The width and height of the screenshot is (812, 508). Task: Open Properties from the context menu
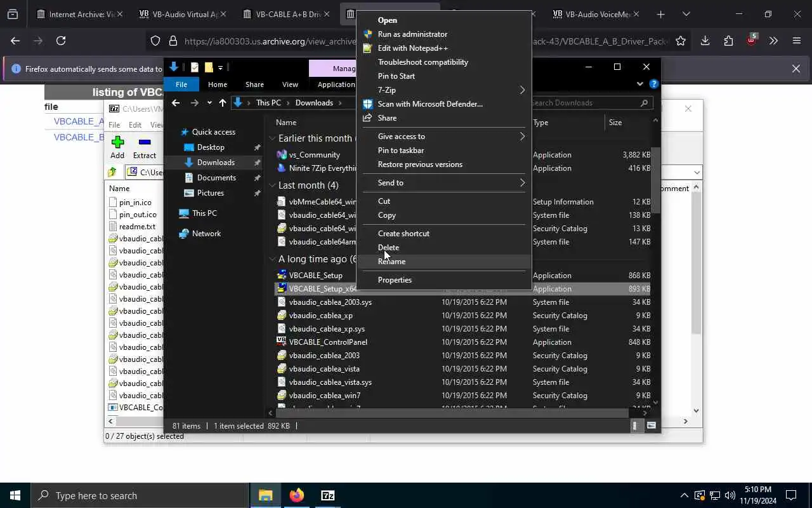pyautogui.click(x=395, y=280)
